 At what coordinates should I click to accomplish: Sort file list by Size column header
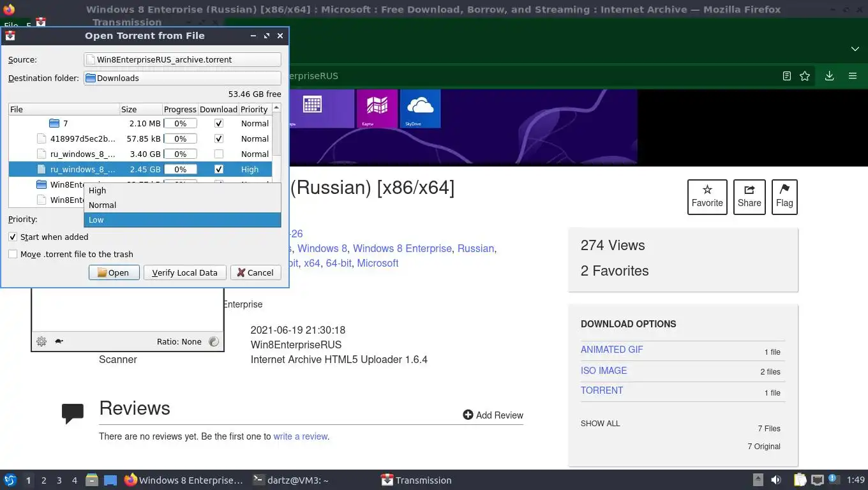pos(140,109)
